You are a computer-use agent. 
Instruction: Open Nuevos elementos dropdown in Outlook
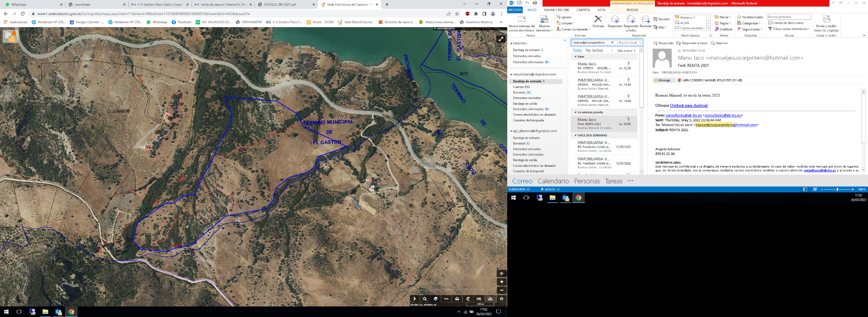[544, 24]
